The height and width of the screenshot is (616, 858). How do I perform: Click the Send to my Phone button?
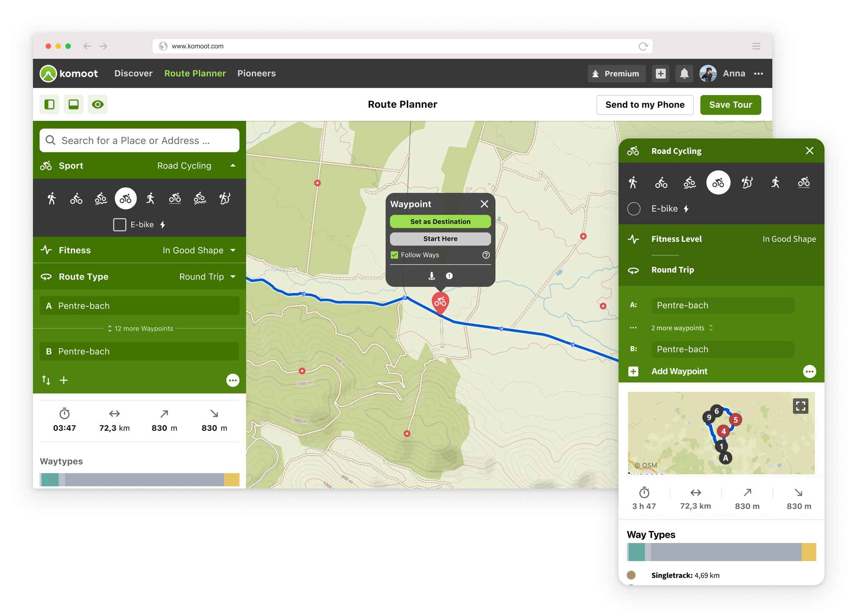pos(644,104)
